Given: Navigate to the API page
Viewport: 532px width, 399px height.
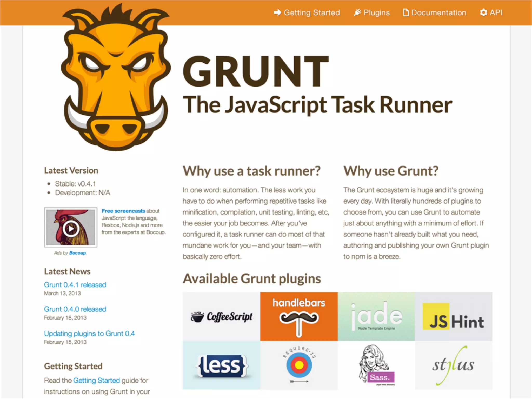Looking at the screenshot, I should click(491, 12).
